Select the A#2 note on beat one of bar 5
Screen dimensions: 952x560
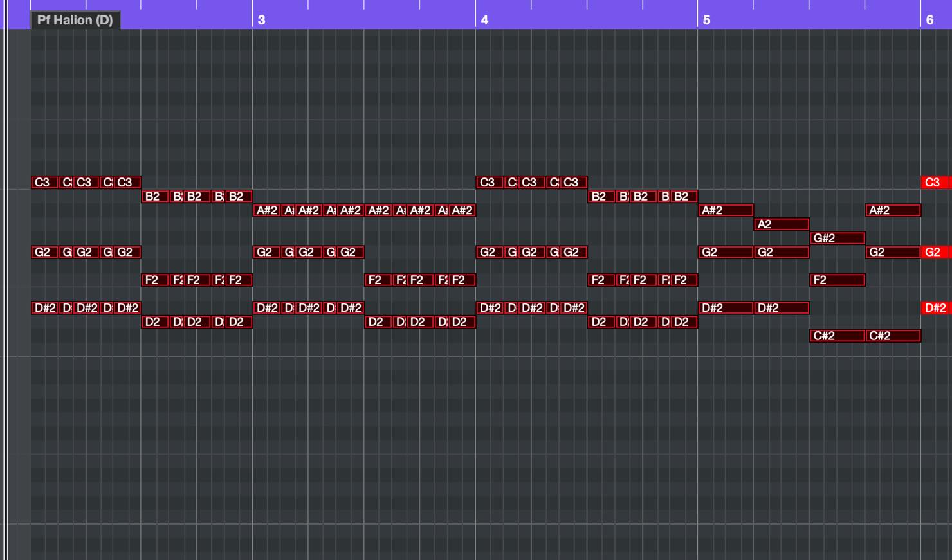[x=726, y=210]
